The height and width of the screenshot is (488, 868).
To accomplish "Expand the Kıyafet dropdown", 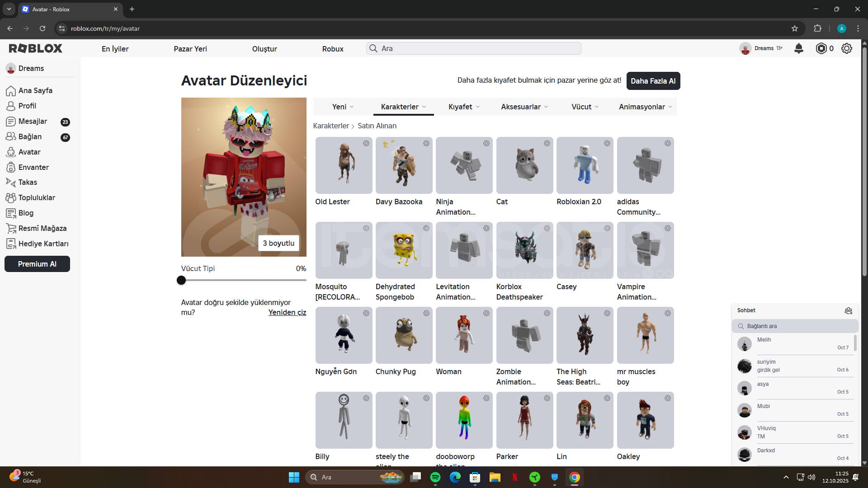I will (x=464, y=107).
